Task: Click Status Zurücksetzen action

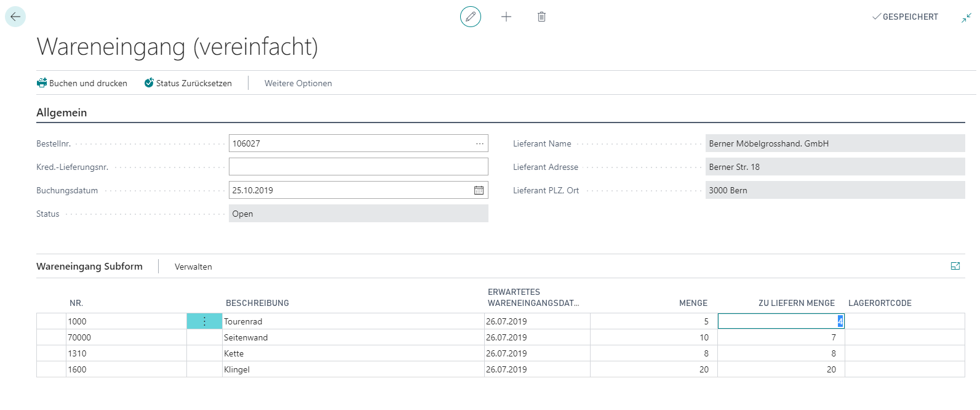Action: tap(188, 83)
